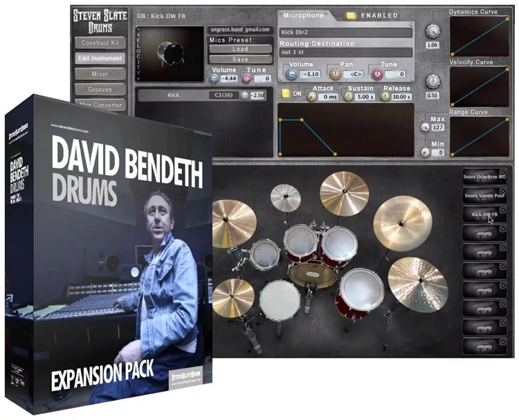This screenshot has height=420, width=519.
Task: Click the small splash cymbal
Action: [285, 198]
